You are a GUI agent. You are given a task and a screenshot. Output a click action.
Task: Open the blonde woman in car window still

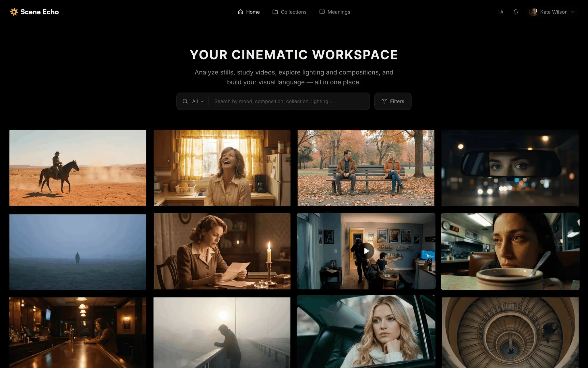tap(366, 331)
